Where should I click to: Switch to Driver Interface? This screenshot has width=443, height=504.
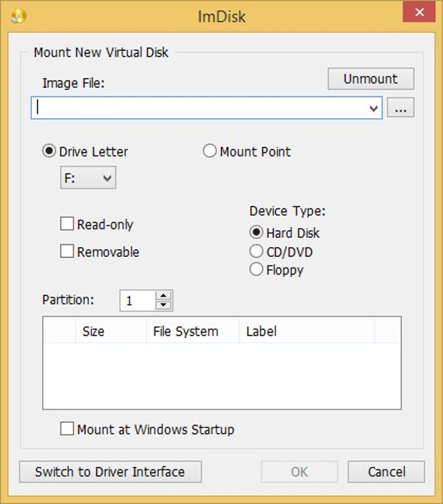111,472
